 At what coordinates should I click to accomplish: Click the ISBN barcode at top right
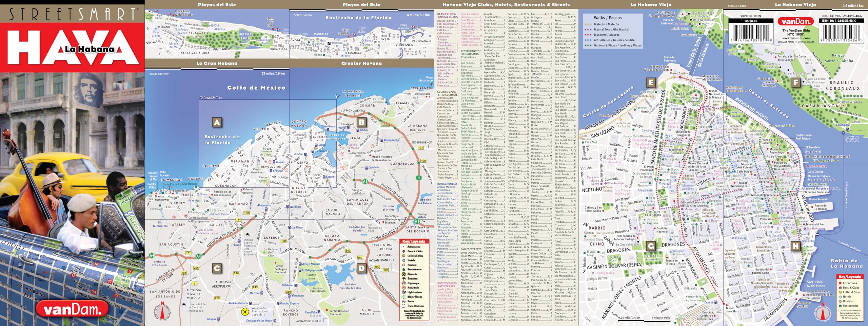pos(842,33)
